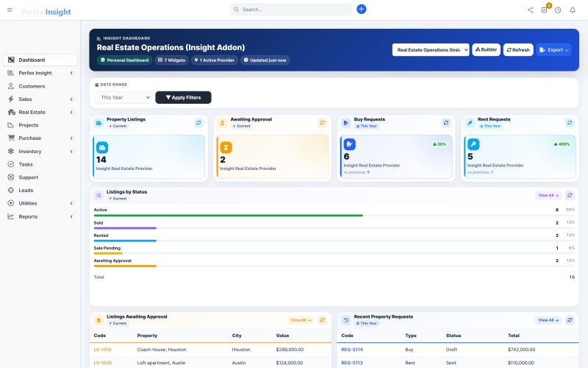Open listing code LV-1015
The height and width of the screenshot is (368, 588).
point(103,350)
